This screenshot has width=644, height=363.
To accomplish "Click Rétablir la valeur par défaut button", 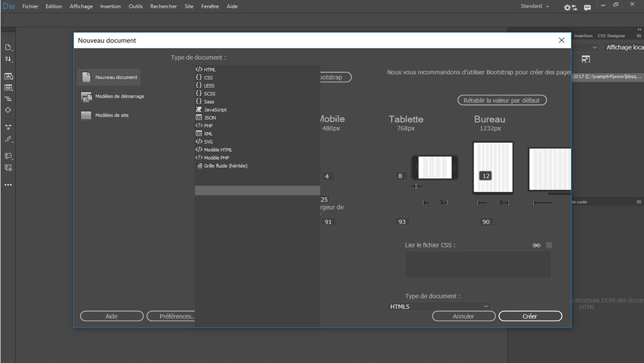I will (502, 100).
